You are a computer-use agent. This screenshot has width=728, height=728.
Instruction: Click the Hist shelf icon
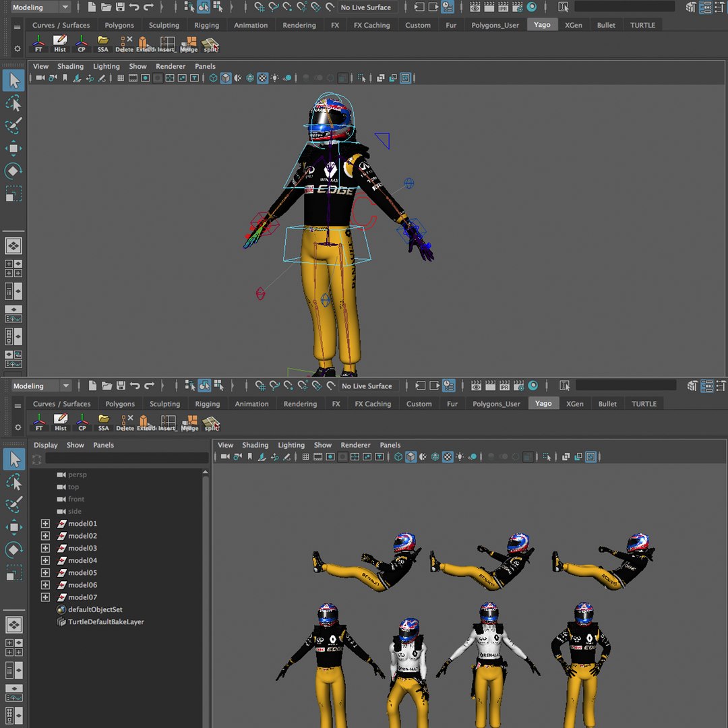[60, 44]
